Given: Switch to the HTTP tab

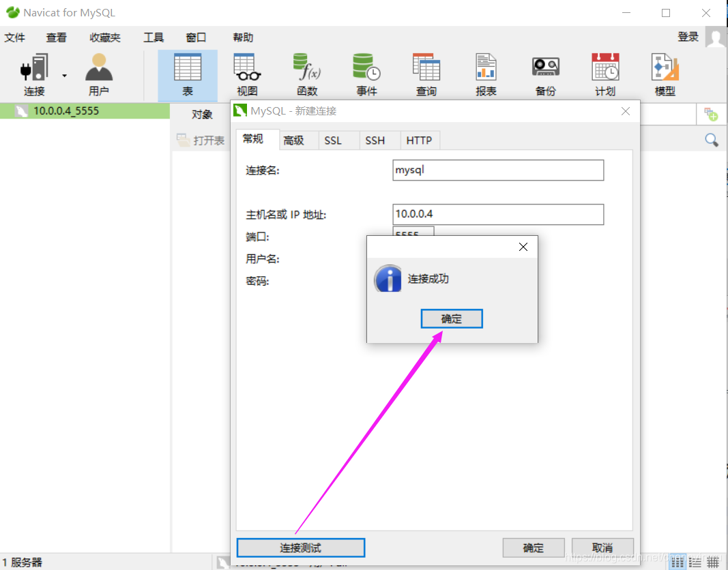Looking at the screenshot, I should tap(419, 140).
